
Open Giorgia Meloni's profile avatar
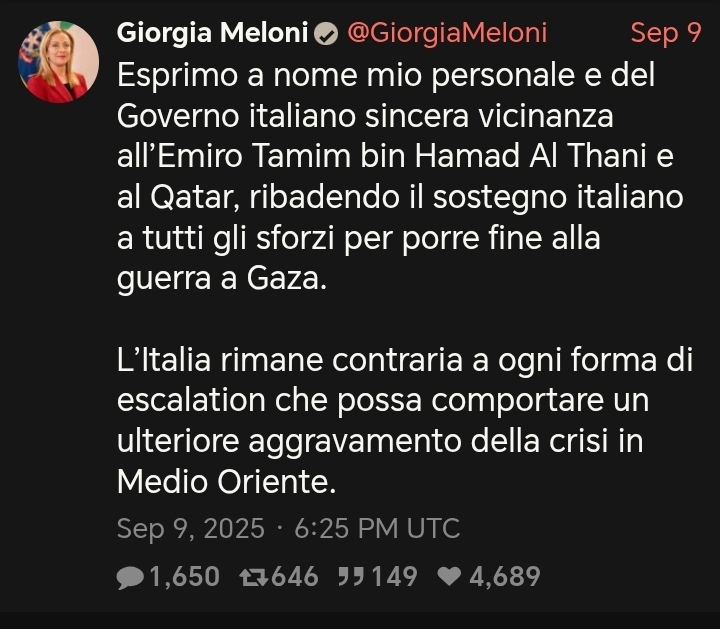(58, 62)
